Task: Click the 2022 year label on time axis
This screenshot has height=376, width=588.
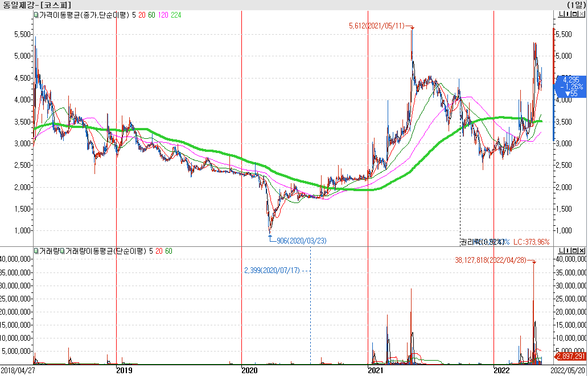Action: point(501,370)
